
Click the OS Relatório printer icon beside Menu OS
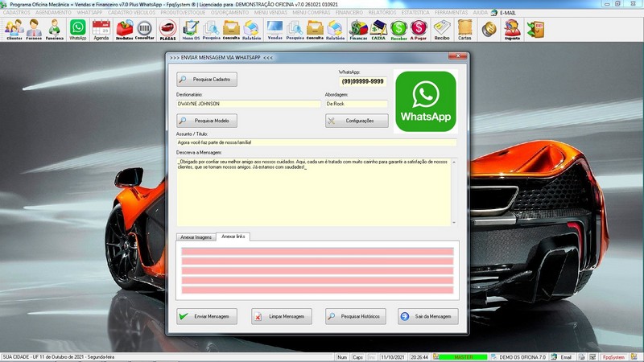pyautogui.click(x=251, y=30)
